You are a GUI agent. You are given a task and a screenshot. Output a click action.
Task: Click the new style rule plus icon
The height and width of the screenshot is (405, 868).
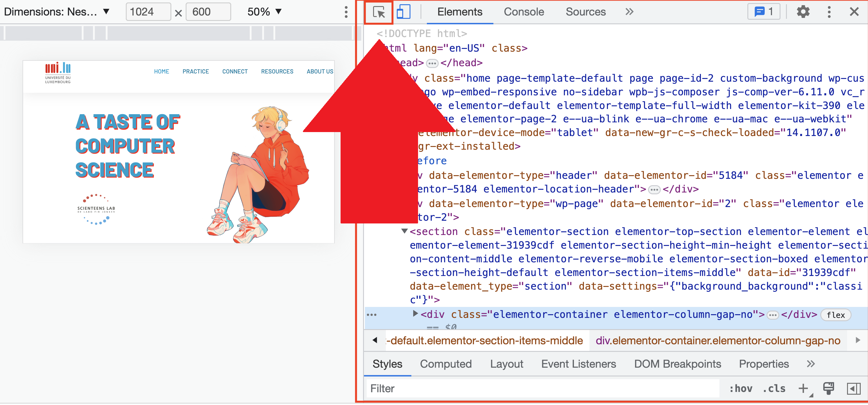[x=803, y=389]
